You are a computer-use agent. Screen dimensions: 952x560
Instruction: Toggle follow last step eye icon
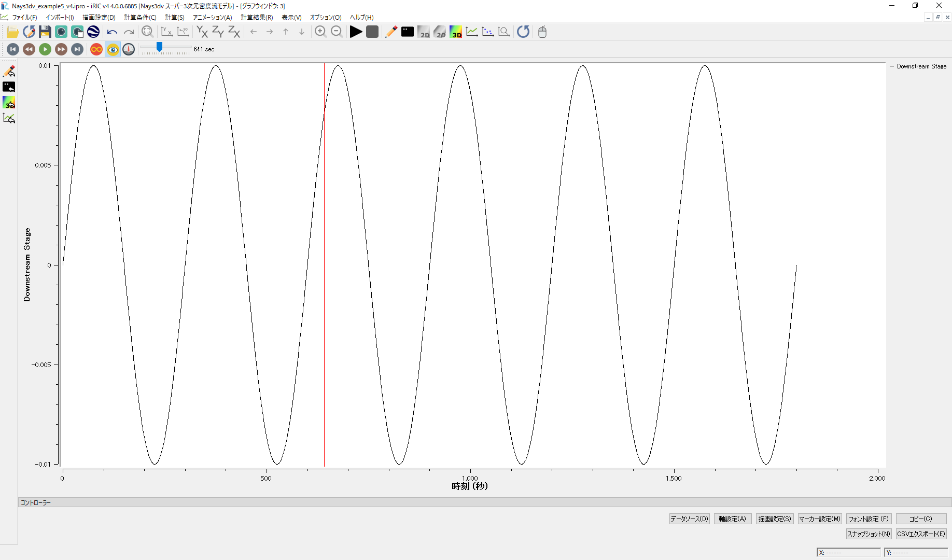[x=113, y=49]
